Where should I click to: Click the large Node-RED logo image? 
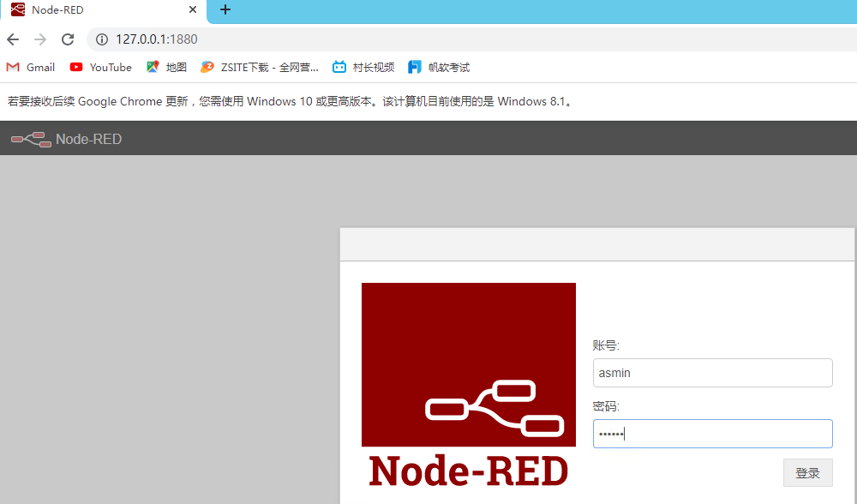point(469,386)
